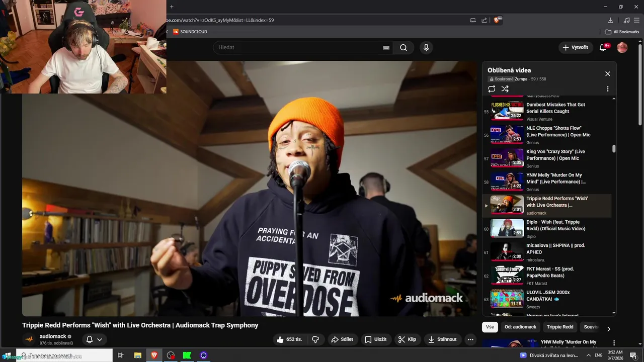Toggle playlist shuffle icon
Viewport: 644px width, 362px height.
tap(505, 89)
